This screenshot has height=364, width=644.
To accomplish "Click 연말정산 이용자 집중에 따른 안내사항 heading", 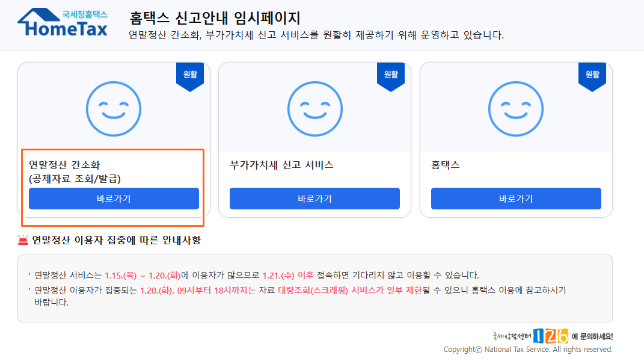I will 117,240.
